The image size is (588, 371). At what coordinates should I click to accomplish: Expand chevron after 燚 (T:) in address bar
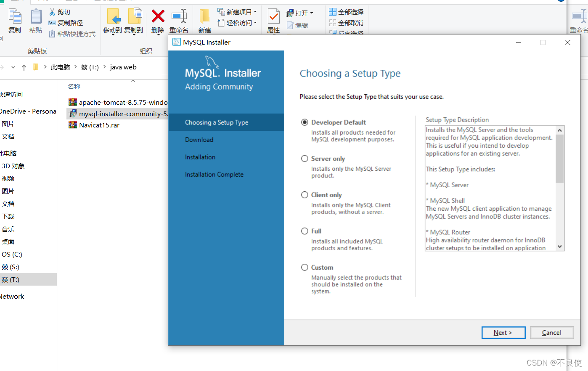pyautogui.click(x=105, y=67)
